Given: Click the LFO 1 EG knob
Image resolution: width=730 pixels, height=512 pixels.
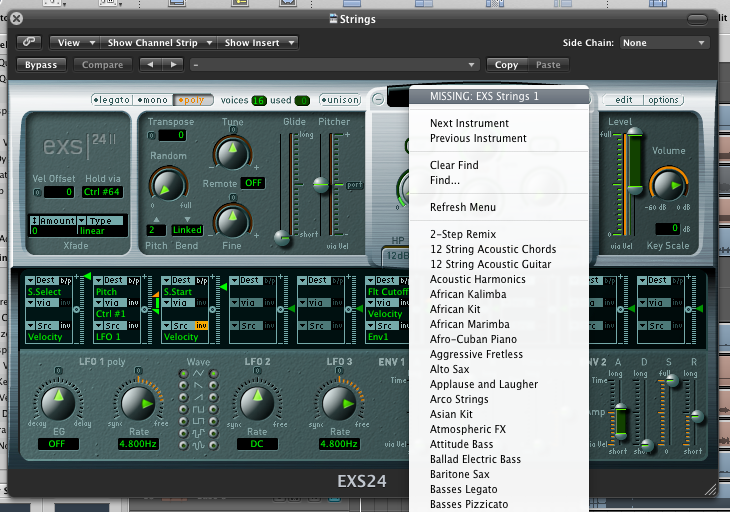Looking at the screenshot, I should [x=58, y=402].
